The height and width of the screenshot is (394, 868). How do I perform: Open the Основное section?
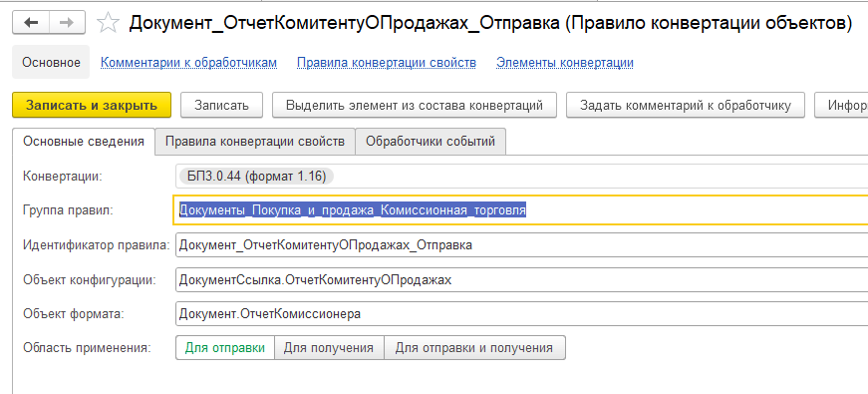point(51,63)
